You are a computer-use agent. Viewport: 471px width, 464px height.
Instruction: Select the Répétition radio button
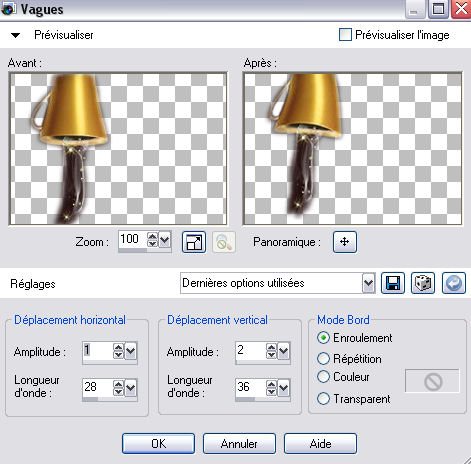[323, 359]
